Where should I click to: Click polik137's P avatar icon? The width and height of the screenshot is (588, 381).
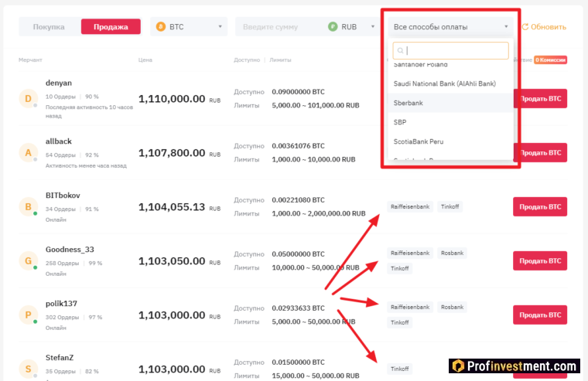tap(28, 315)
